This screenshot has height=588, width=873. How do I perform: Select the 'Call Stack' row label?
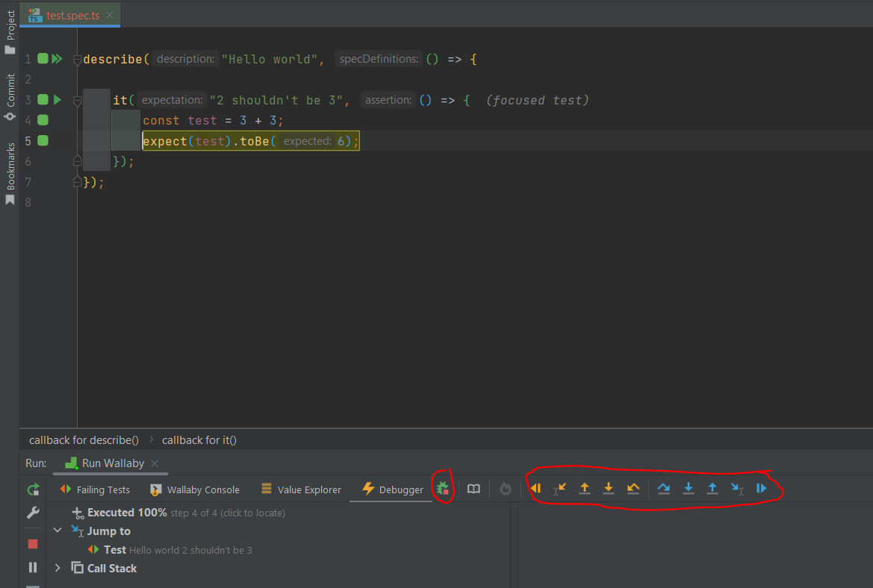[112, 568]
